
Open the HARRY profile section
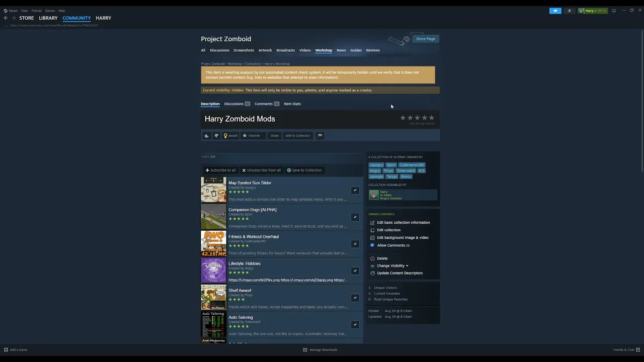click(104, 18)
